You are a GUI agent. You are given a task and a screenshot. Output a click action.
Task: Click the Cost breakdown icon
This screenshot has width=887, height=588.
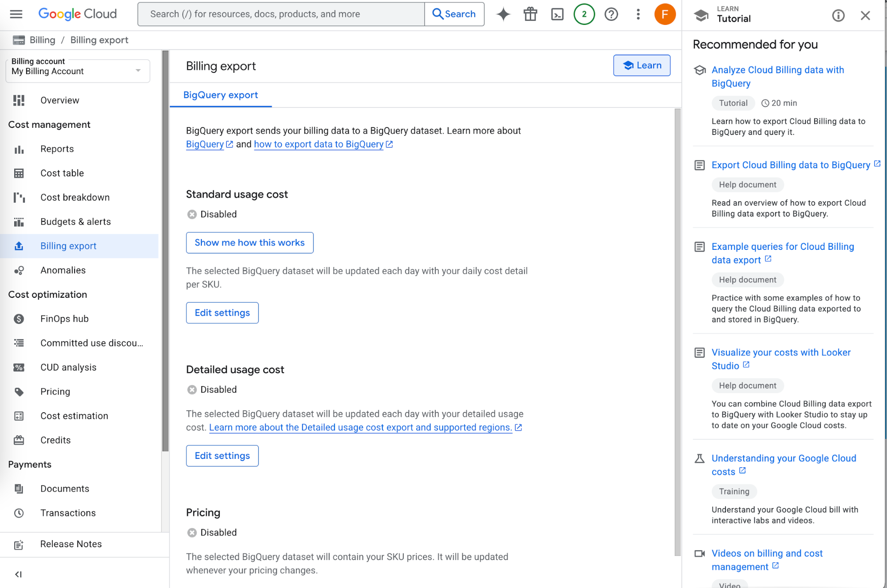tap(19, 197)
